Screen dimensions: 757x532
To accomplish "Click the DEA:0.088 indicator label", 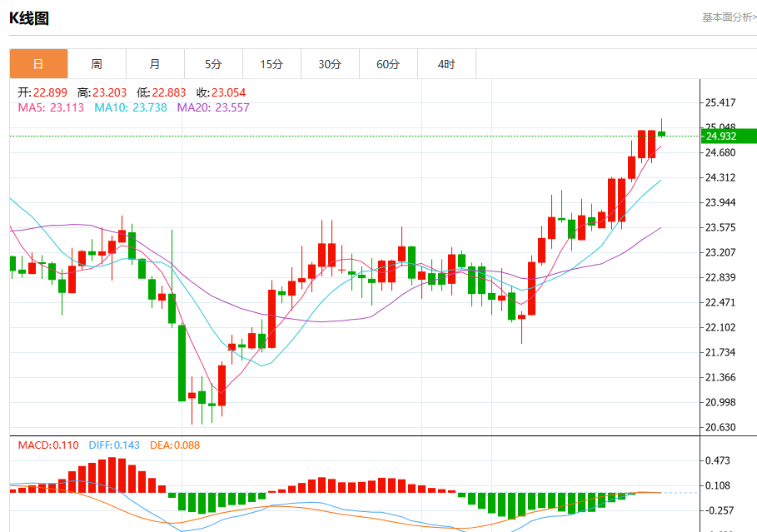I will [175, 445].
